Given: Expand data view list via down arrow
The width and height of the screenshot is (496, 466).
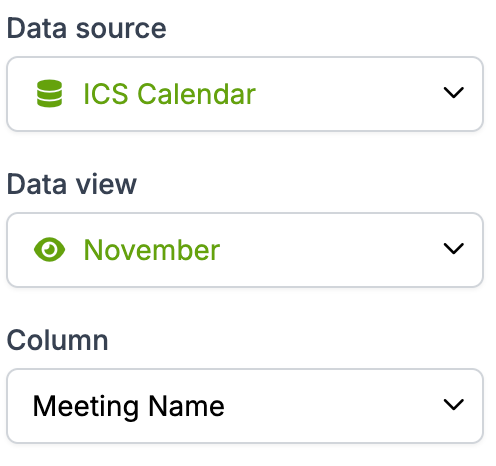Looking at the screenshot, I should [x=454, y=249].
